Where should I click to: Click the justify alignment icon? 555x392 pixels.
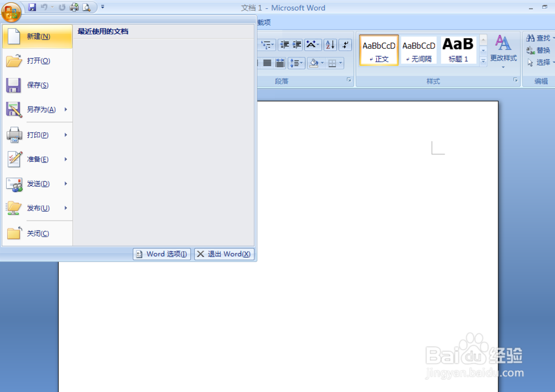268,63
